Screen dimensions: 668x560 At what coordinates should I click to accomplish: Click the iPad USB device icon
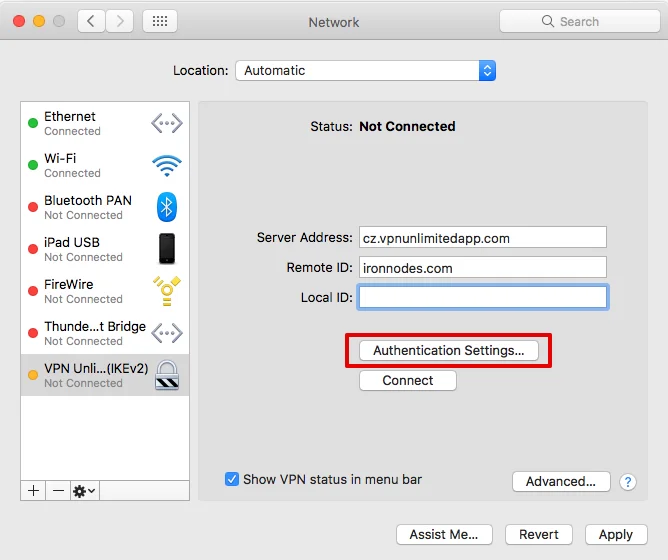166,249
